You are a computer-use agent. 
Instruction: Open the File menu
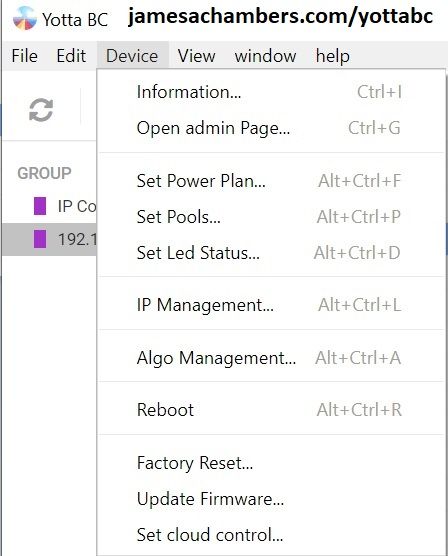24,56
